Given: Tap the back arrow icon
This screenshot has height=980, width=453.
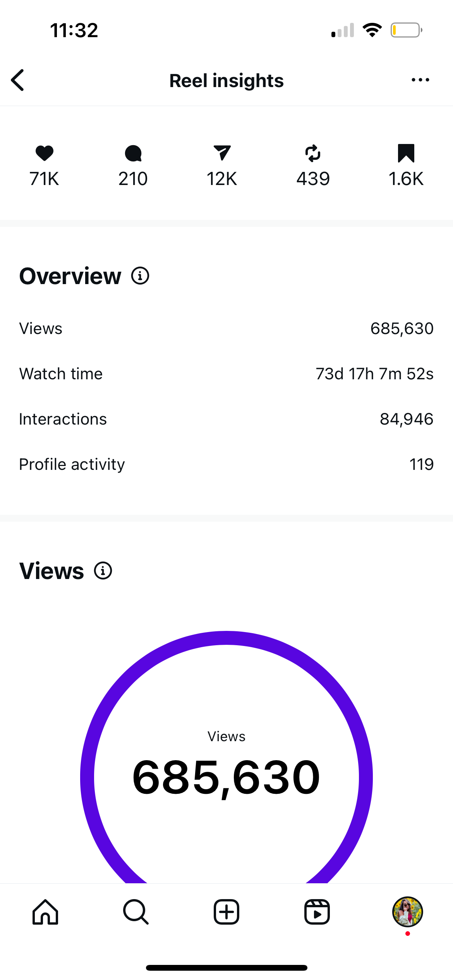Looking at the screenshot, I should (18, 80).
